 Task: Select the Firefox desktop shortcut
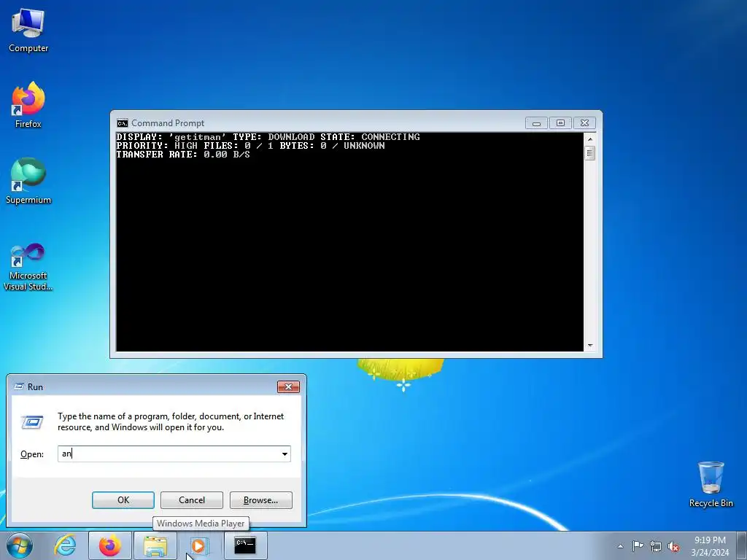tap(28, 105)
